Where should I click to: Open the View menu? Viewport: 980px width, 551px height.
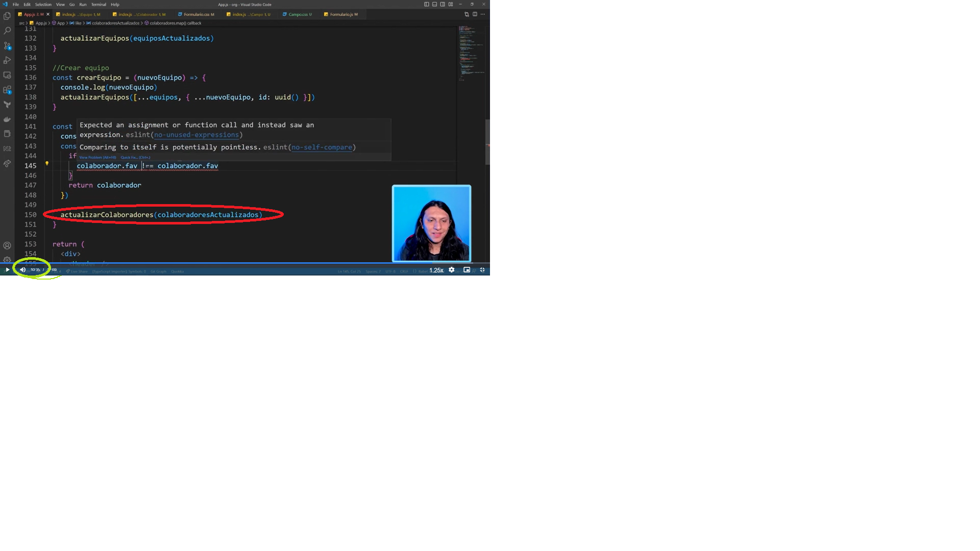60,5
